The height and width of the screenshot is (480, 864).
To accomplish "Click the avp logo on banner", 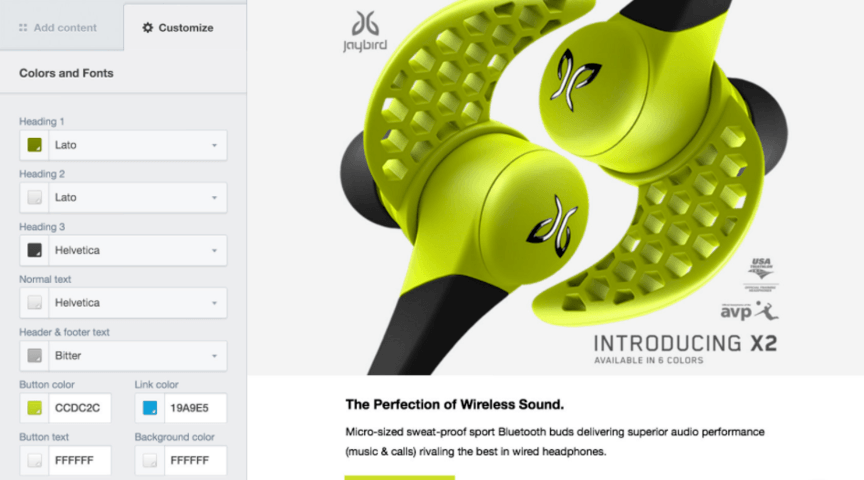I will (x=749, y=311).
